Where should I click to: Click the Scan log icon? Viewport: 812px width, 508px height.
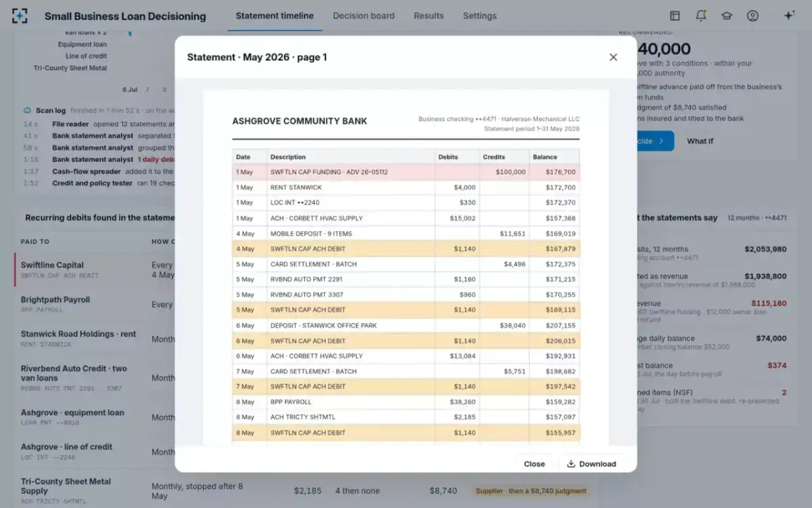[x=27, y=110]
